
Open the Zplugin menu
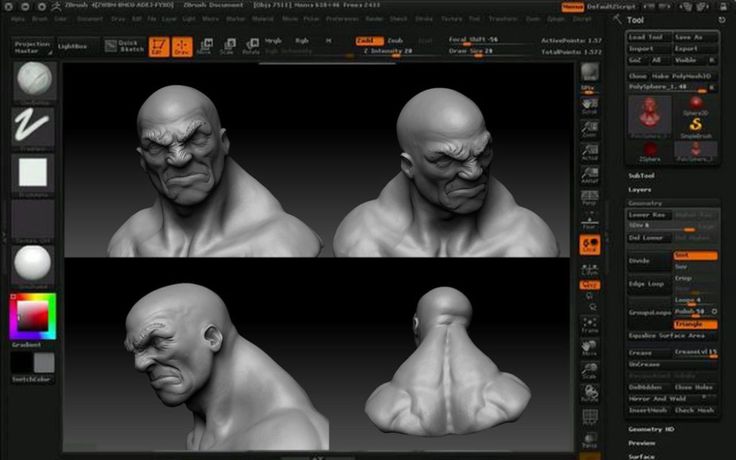tap(556, 19)
